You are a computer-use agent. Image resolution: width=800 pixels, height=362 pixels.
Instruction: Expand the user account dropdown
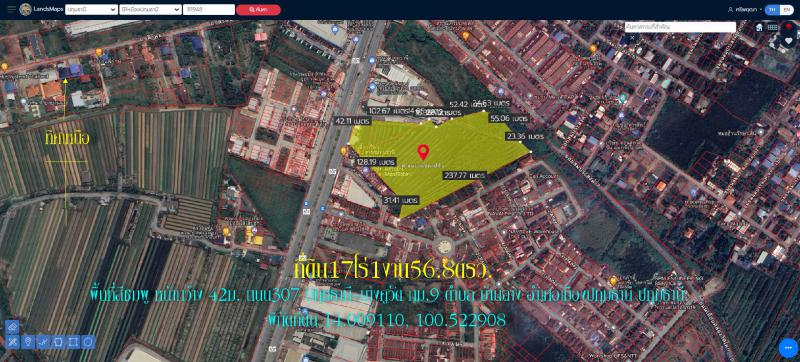[745, 10]
